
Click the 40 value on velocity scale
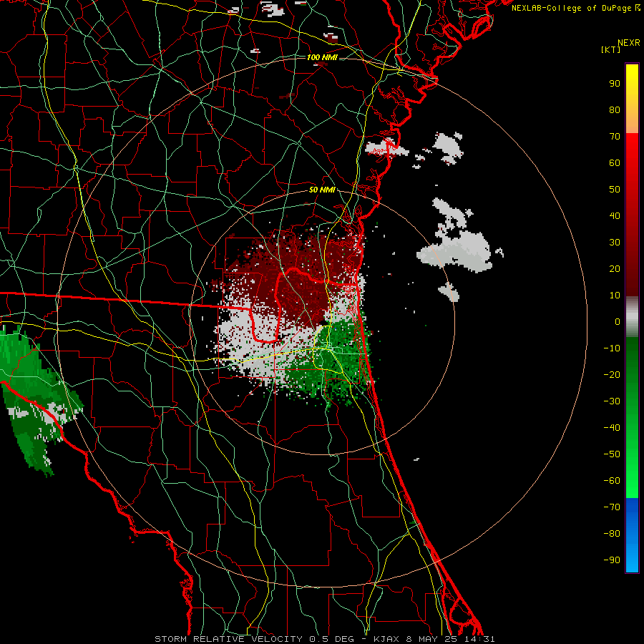click(x=615, y=216)
